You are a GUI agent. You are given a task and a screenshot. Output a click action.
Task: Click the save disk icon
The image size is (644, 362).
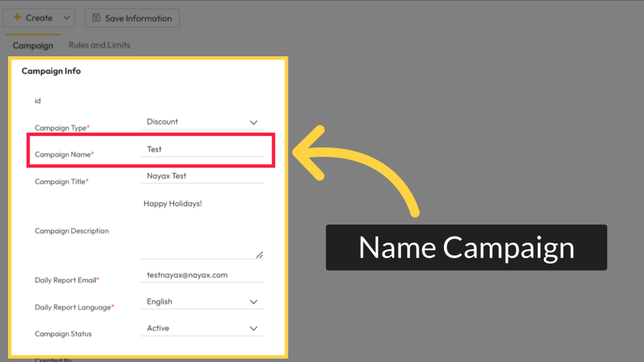tap(96, 17)
